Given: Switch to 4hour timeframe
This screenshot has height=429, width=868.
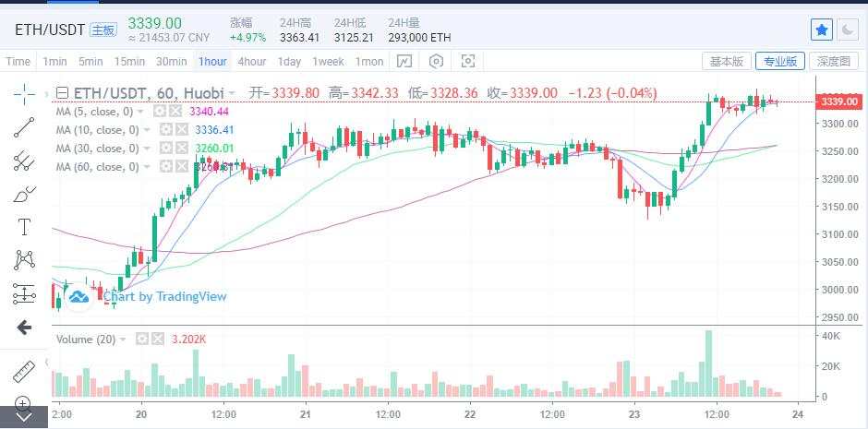Looking at the screenshot, I should tap(252, 62).
